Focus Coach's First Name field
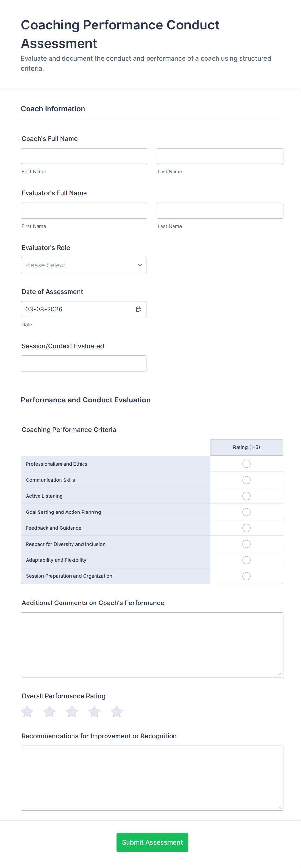 84,156
